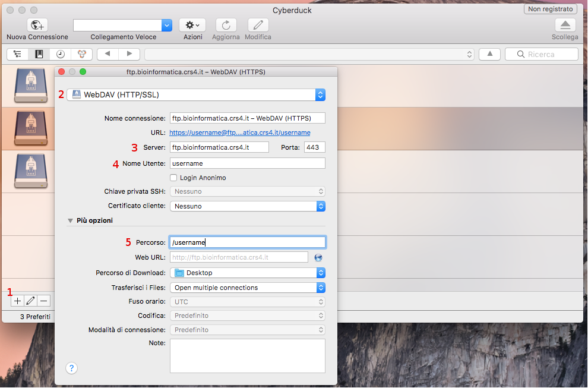Open the Azioni gear menu
Viewport: 588px width, 388px height.
[192, 25]
